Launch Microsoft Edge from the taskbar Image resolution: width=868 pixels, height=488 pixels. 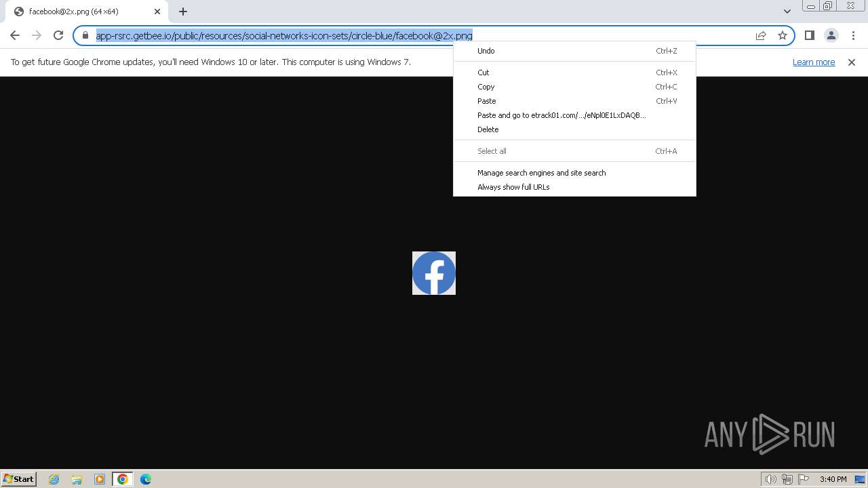tap(146, 479)
